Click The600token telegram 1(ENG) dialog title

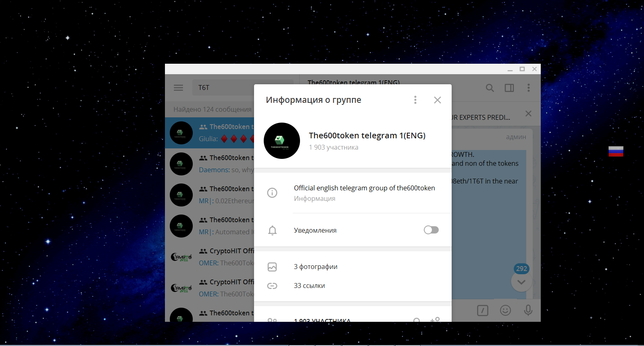tap(367, 135)
